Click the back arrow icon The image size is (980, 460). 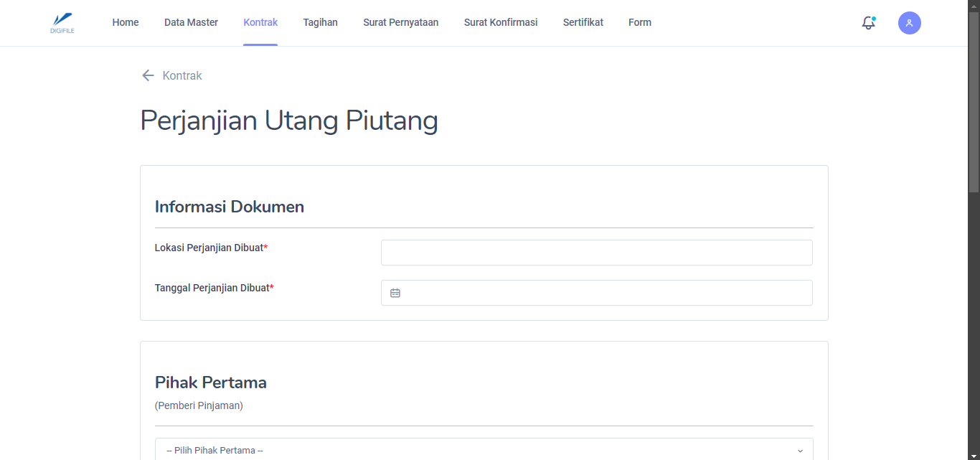(148, 75)
